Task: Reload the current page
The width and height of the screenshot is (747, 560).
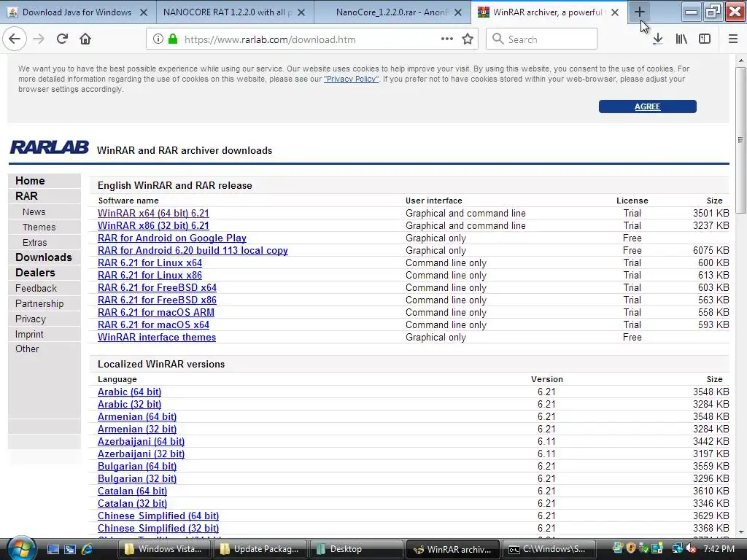Action: pos(62,39)
